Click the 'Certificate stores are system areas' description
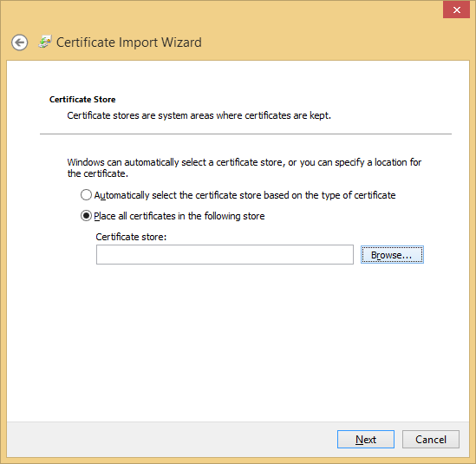Viewport: 476px width, 464px height. (199, 115)
